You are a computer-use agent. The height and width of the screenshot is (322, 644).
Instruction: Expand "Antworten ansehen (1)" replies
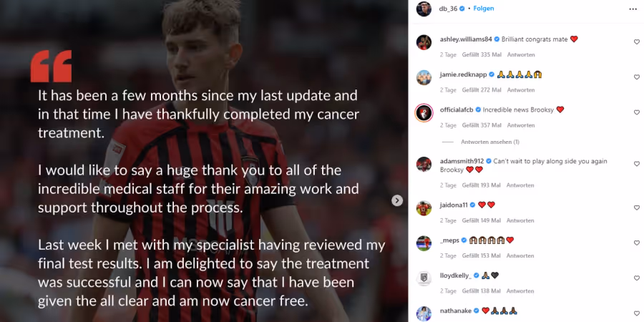(x=490, y=142)
